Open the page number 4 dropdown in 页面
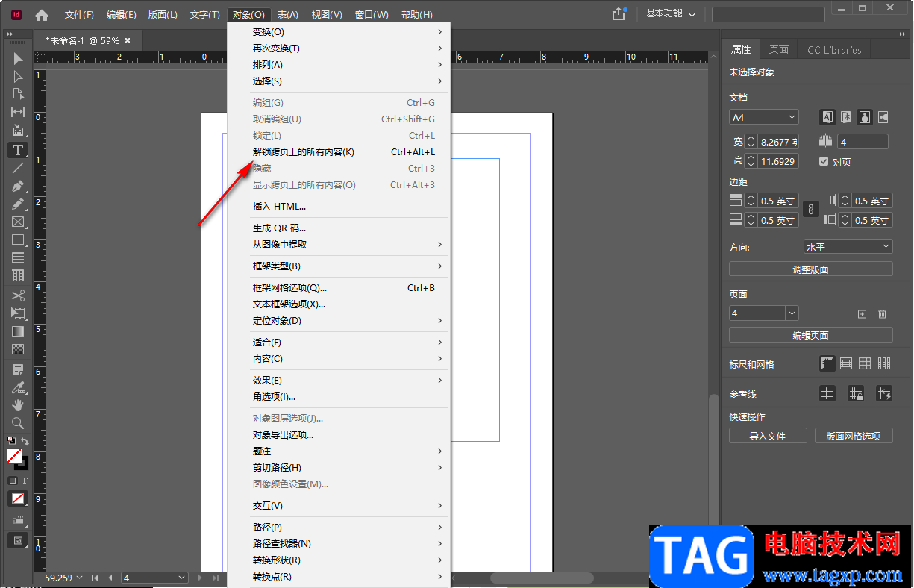Image resolution: width=914 pixels, height=588 pixels. click(792, 313)
